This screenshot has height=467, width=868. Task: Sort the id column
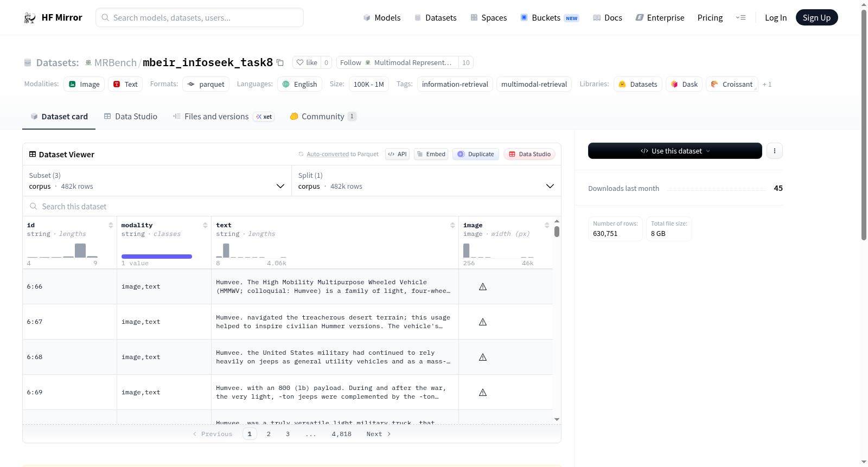coord(111,225)
